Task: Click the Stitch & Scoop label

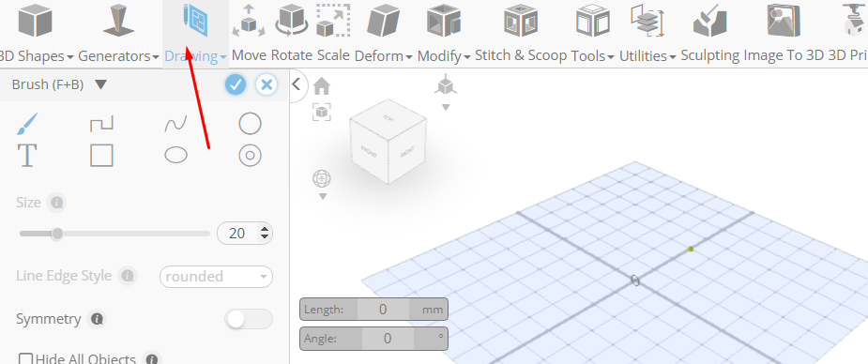Action: coord(521,55)
